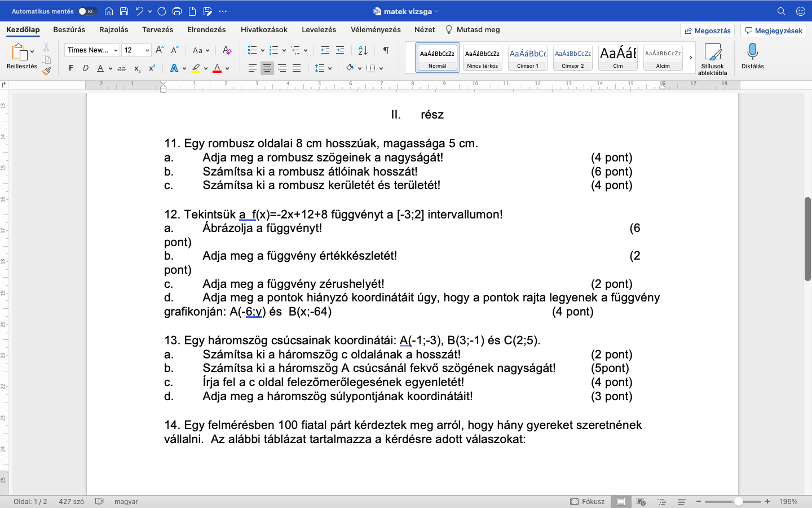Select the bulleted list icon

(x=252, y=50)
